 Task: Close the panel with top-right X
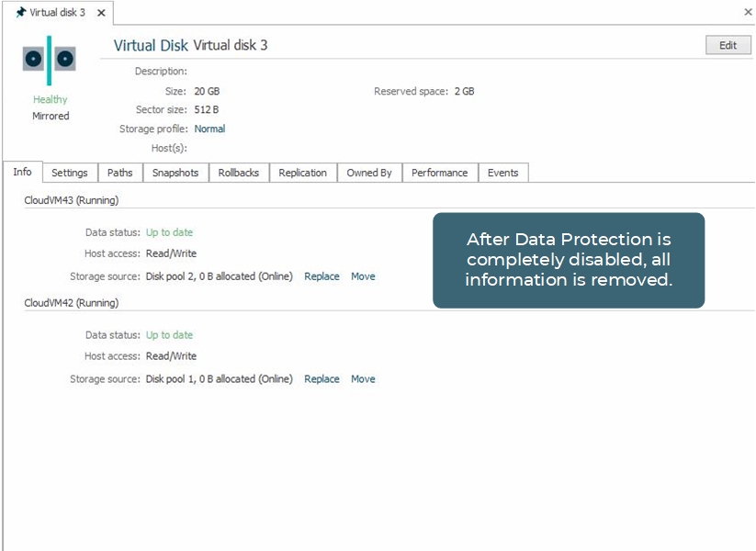click(x=747, y=12)
